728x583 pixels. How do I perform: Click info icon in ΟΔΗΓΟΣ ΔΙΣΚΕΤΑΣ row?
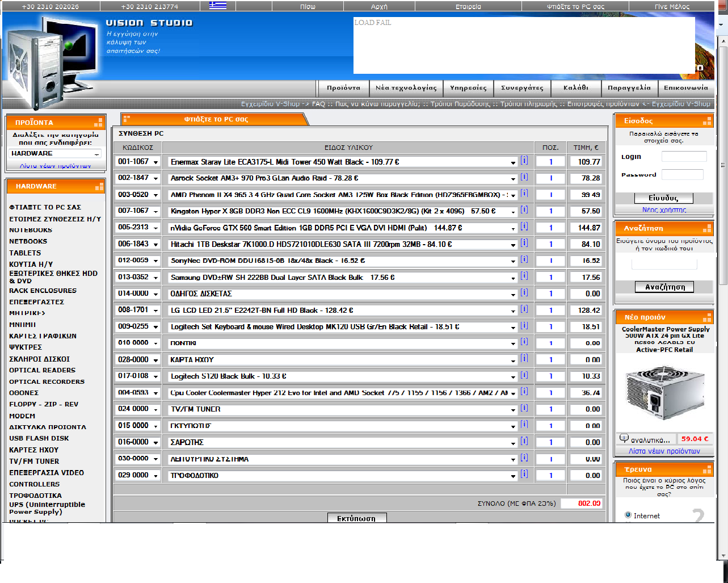pos(524,292)
